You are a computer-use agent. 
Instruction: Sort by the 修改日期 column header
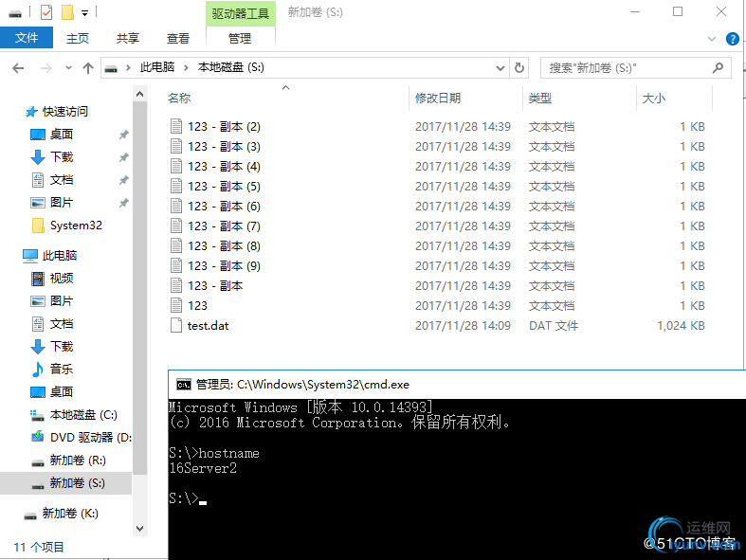438,98
